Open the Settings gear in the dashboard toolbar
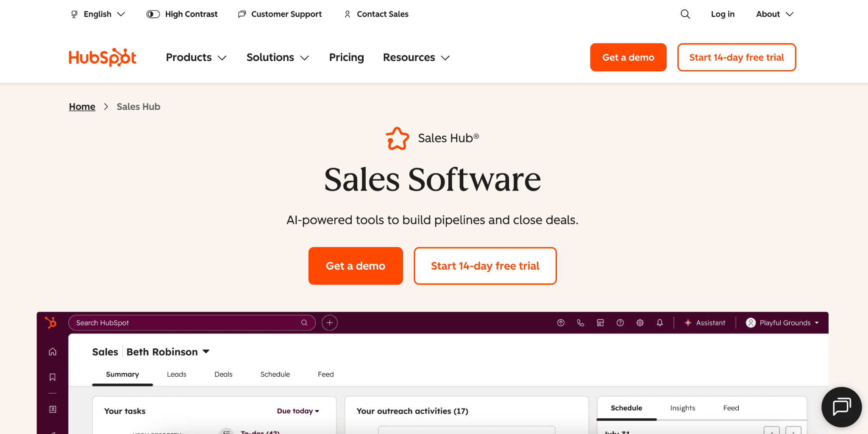Screen dimensions: 868x434 tap(640, 322)
